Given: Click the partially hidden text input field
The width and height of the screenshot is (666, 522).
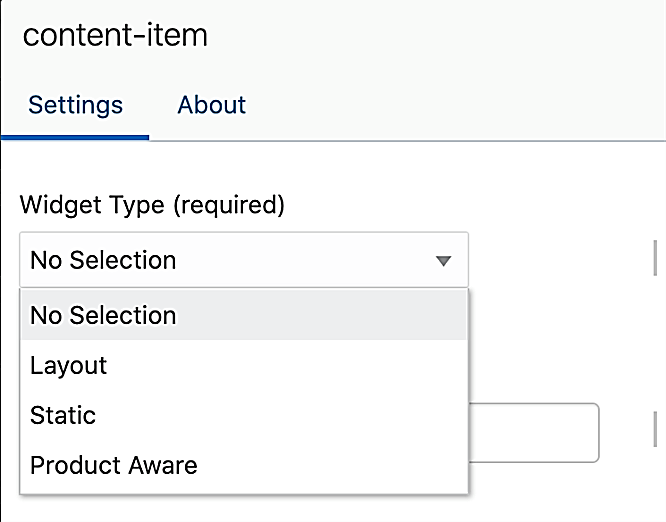Looking at the screenshot, I should pos(534,432).
